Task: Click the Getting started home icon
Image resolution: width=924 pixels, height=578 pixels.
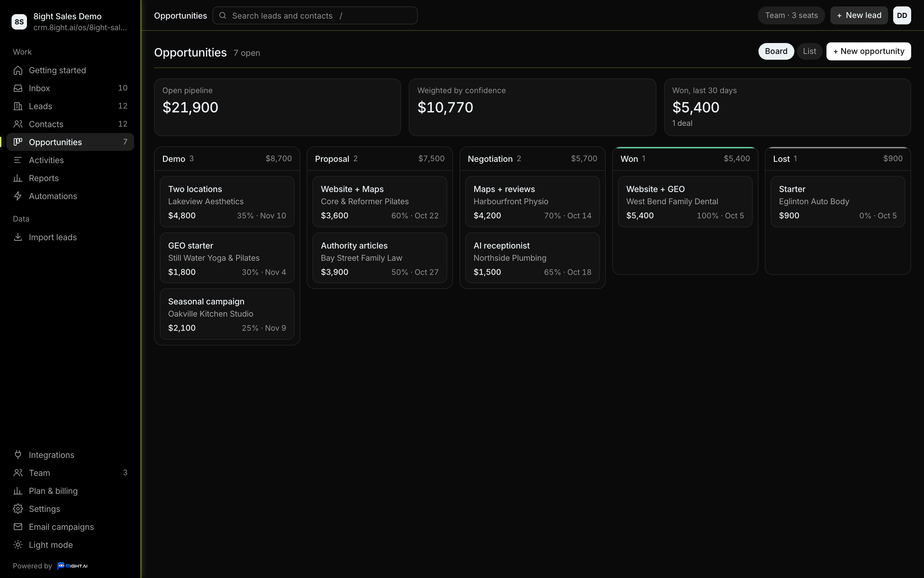Action: click(x=18, y=70)
